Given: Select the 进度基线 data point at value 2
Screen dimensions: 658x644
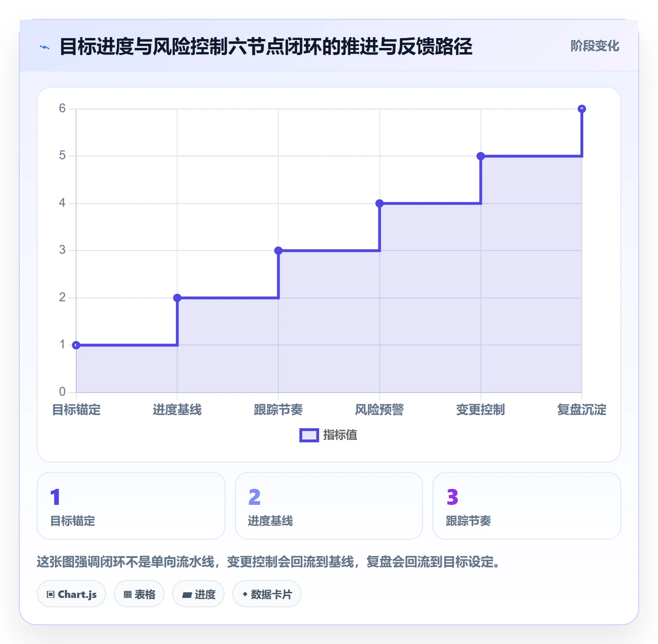Looking at the screenshot, I should click(x=177, y=298).
